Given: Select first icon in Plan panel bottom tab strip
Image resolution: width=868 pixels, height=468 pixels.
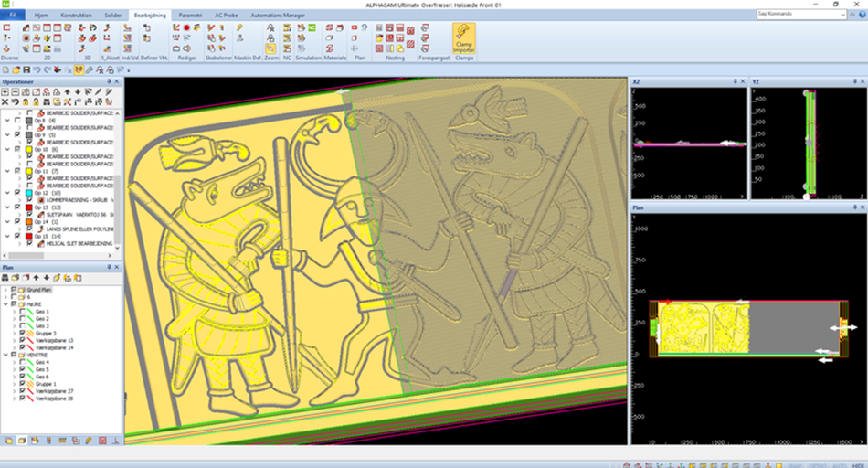Looking at the screenshot, I should tap(8, 441).
